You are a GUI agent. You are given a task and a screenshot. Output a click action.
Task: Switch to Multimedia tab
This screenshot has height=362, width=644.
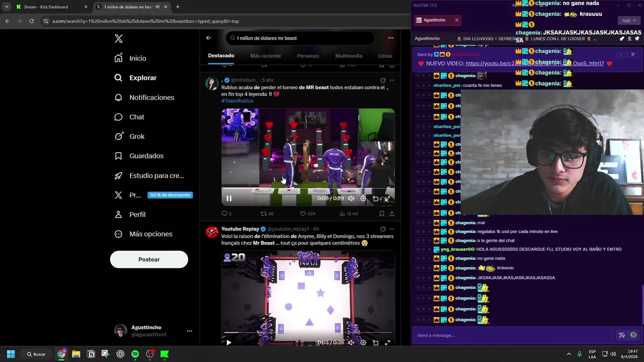pos(349,56)
